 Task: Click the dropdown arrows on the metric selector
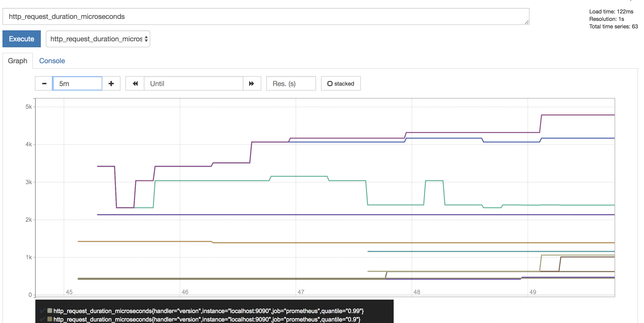coord(146,39)
